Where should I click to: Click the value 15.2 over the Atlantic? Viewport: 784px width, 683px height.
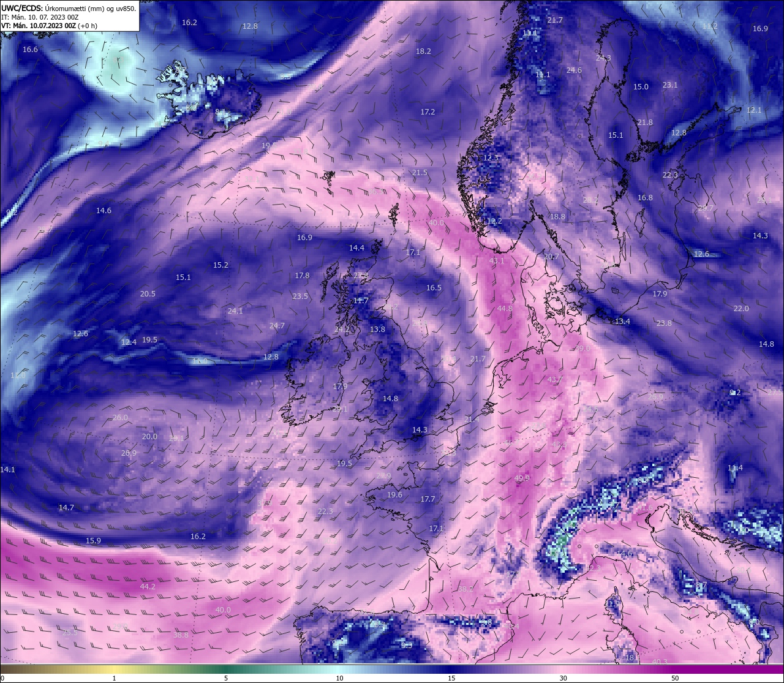(x=221, y=265)
